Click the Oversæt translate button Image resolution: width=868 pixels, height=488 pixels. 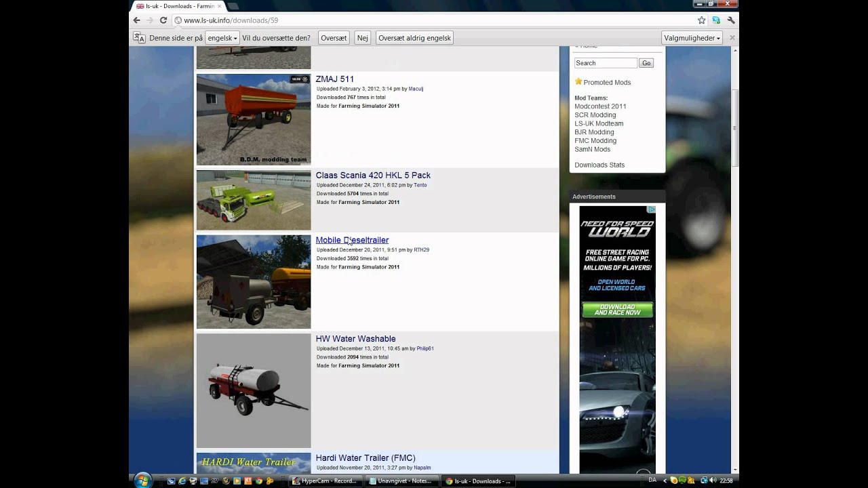[x=334, y=38]
